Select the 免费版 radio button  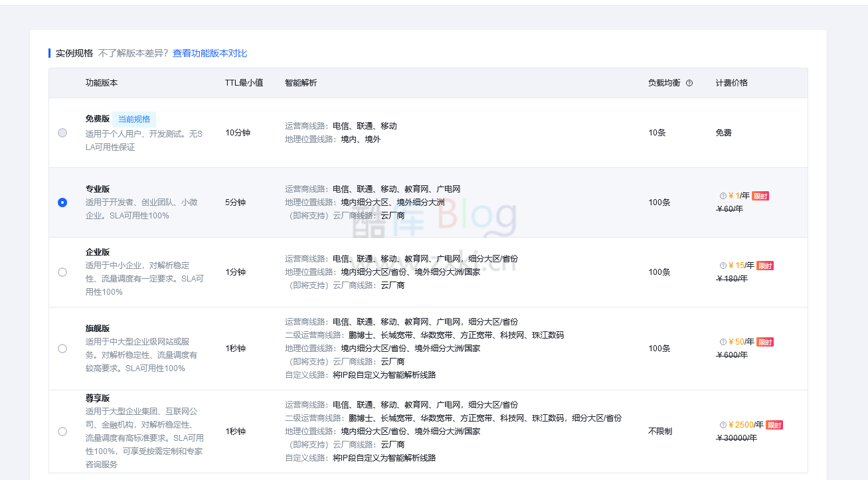pos(62,133)
